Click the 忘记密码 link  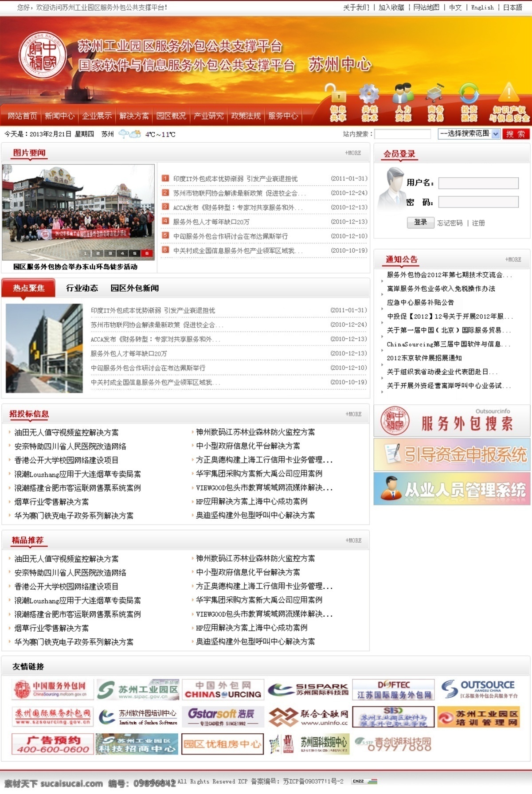(450, 223)
